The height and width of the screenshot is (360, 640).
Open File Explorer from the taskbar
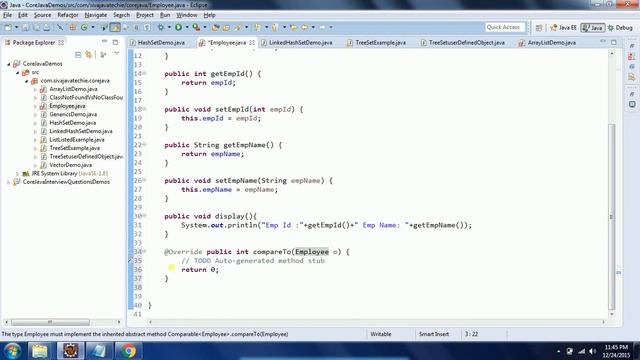40,351
